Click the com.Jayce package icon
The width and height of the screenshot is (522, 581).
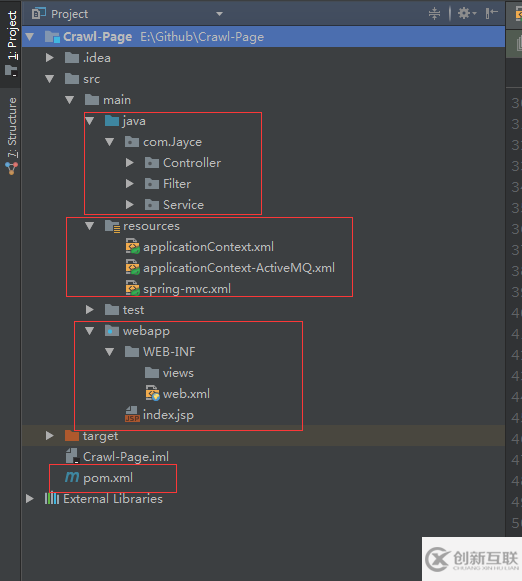click(x=132, y=142)
